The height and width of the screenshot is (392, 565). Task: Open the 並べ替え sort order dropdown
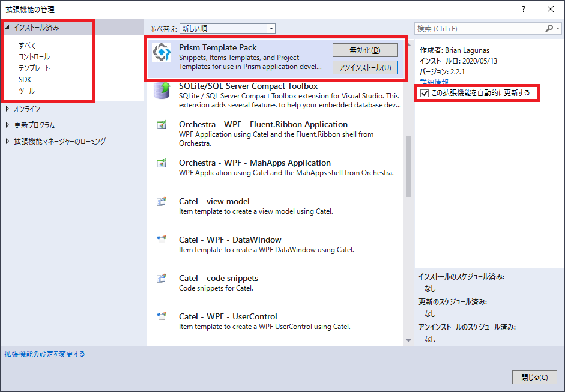pos(228,28)
